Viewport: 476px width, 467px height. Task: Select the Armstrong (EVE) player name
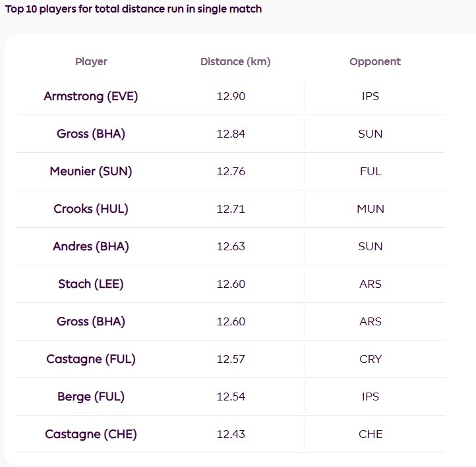[x=91, y=96]
